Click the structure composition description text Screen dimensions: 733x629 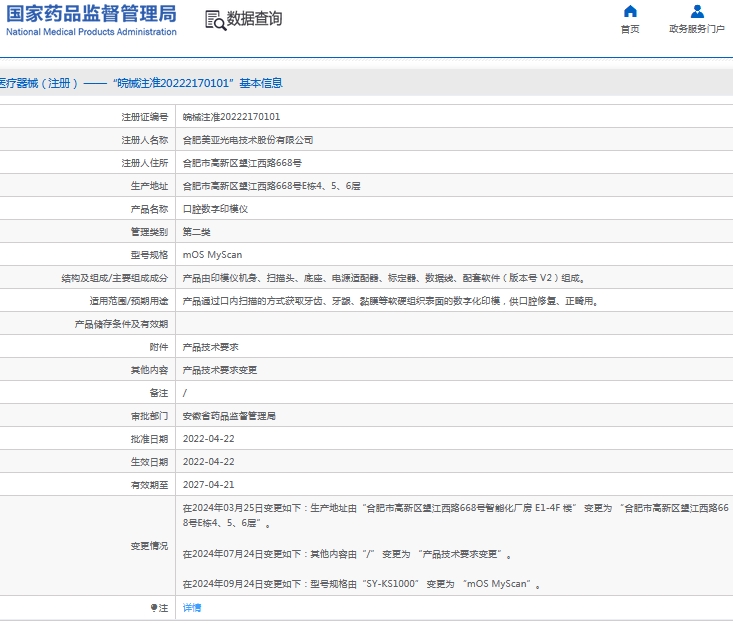click(x=384, y=278)
